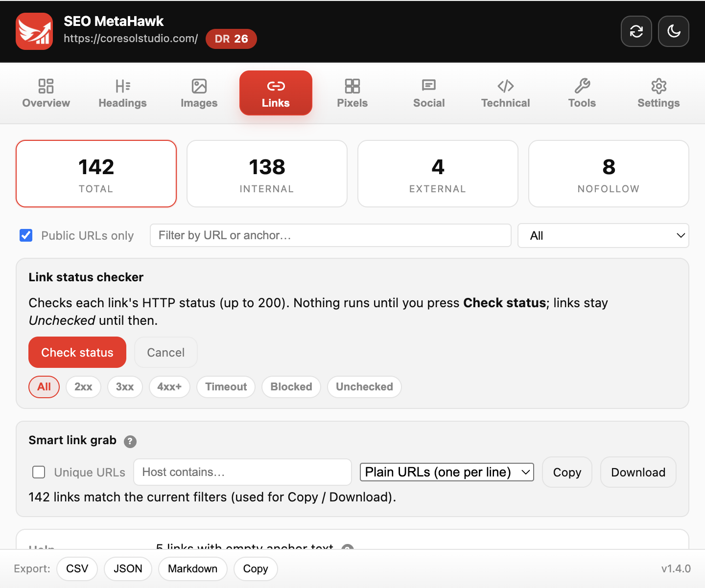Open the Images tab
Viewport: 705px width, 588px height.
click(199, 93)
